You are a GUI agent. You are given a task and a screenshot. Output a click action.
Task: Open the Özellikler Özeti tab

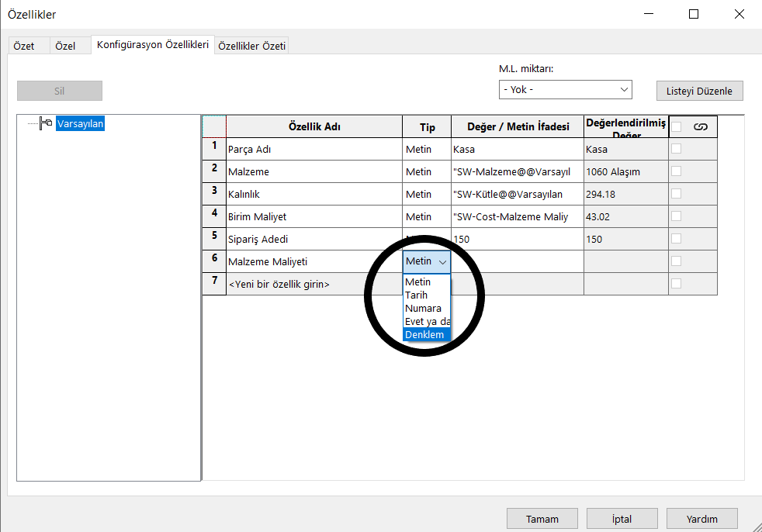(x=252, y=46)
